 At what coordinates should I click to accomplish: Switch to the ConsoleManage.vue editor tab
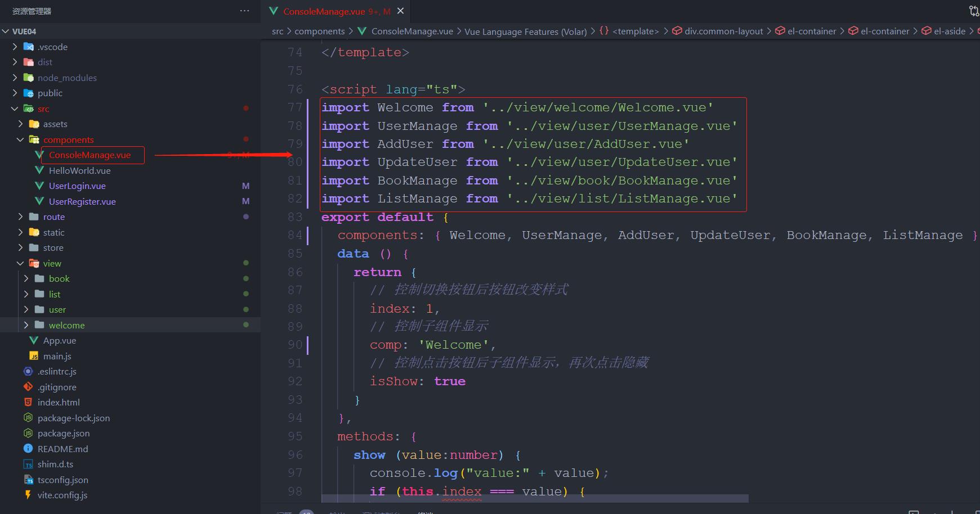pos(337,11)
